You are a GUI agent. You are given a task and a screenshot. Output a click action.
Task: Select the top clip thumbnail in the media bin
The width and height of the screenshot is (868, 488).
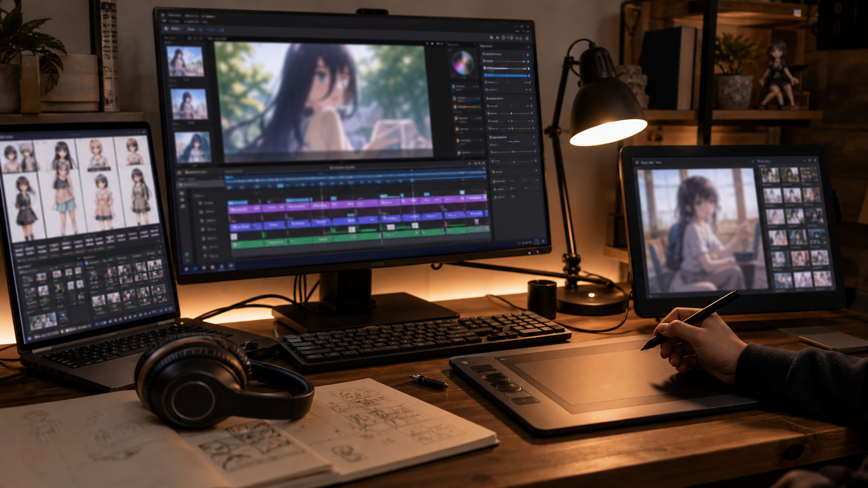coord(185,61)
